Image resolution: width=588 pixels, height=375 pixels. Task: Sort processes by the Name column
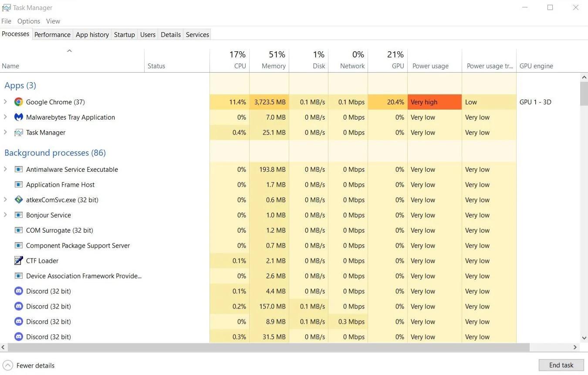point(72,60)
